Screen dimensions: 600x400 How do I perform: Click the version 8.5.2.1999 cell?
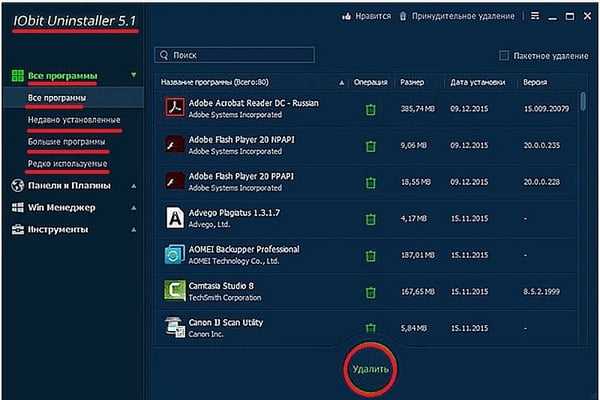(541, 292)
